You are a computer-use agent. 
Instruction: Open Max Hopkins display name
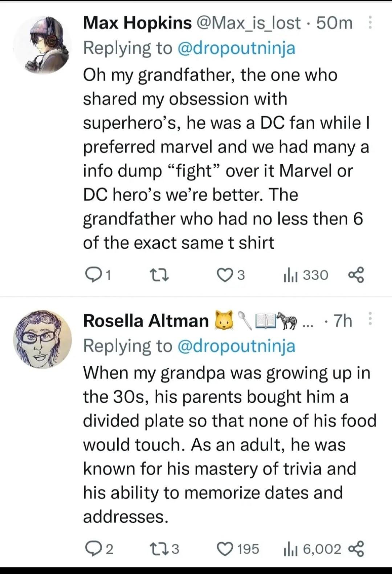137,23
